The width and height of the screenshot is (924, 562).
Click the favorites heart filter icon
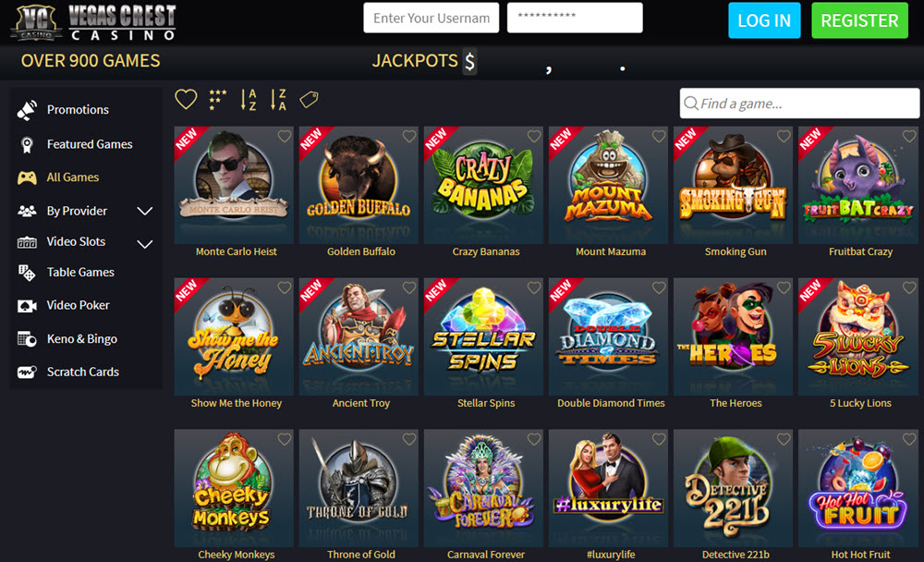[x=186, y=100]
